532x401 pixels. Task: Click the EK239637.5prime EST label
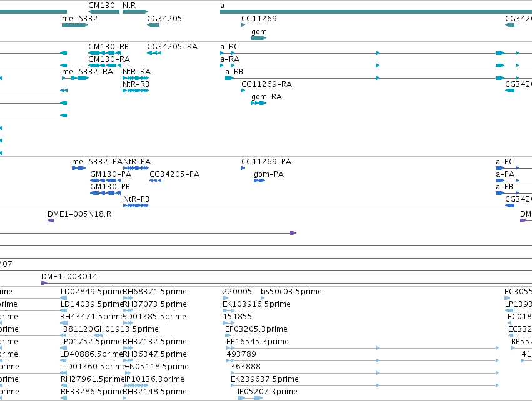(264, 379)
